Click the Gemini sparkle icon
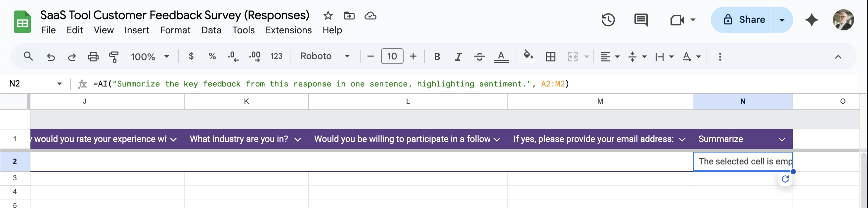This screenshot has height=208, width=868. (811, 20)
